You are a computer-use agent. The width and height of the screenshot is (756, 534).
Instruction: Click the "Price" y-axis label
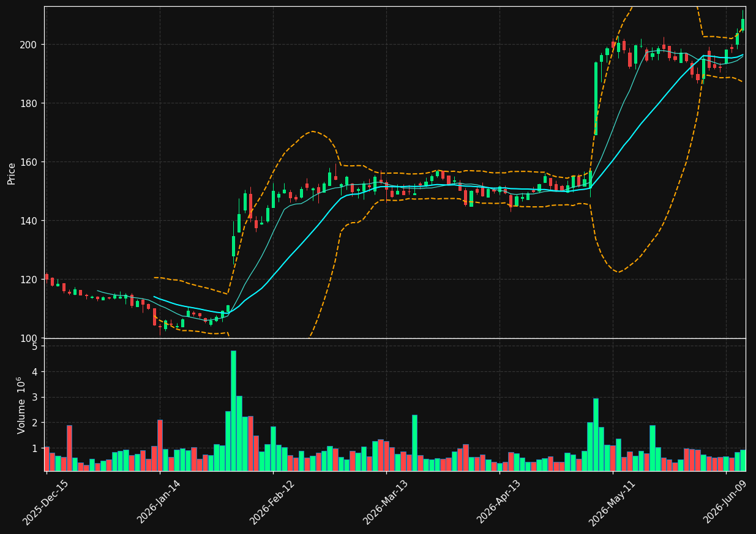click(x=12, y=173)
